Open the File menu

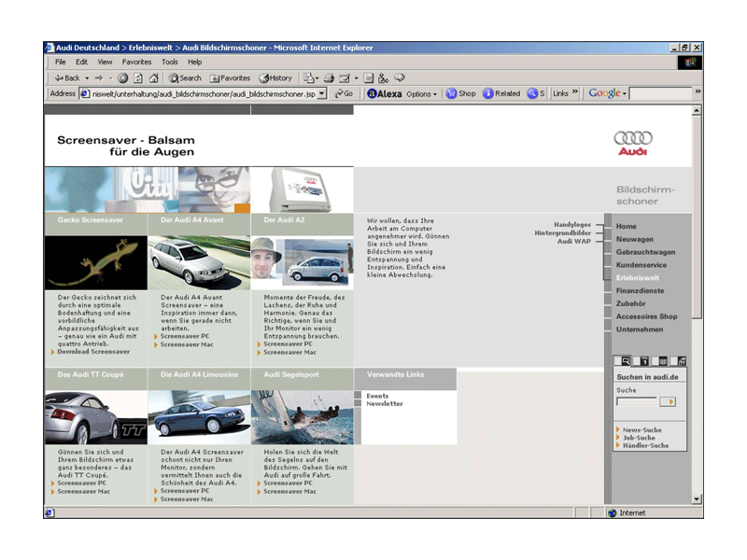(61, 62)
